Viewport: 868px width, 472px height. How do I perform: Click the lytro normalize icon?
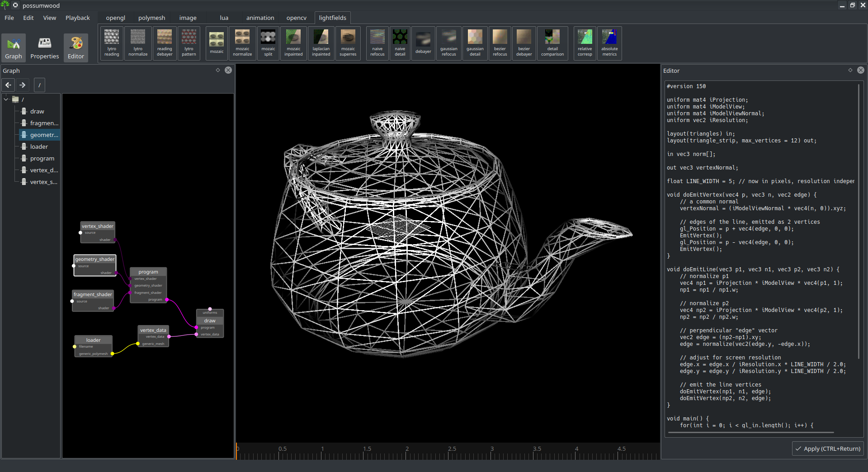(138, 43)
